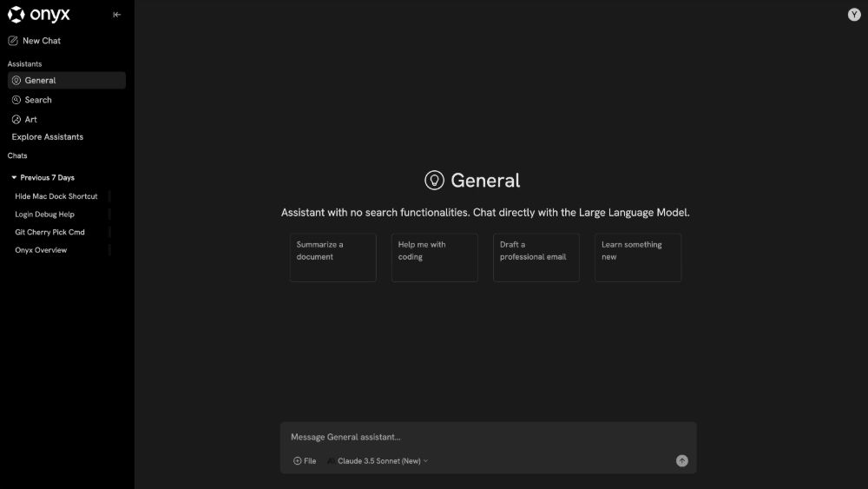Click the File attachment plus icon
Viewport: 868px width, 489px height.
tap(298, 461)
